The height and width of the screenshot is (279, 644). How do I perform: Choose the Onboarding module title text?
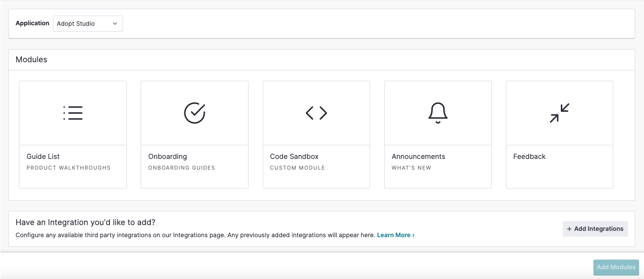[x=167, y=157]
